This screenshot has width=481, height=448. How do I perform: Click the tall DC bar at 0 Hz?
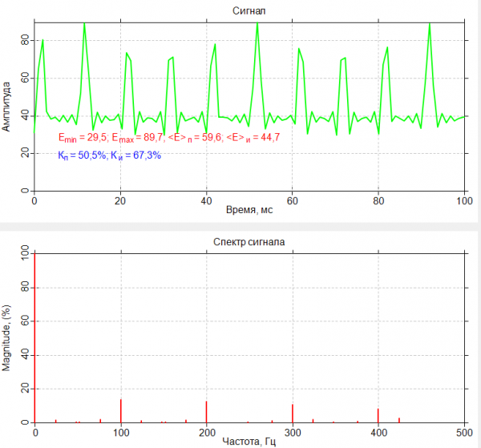[35, 338]
